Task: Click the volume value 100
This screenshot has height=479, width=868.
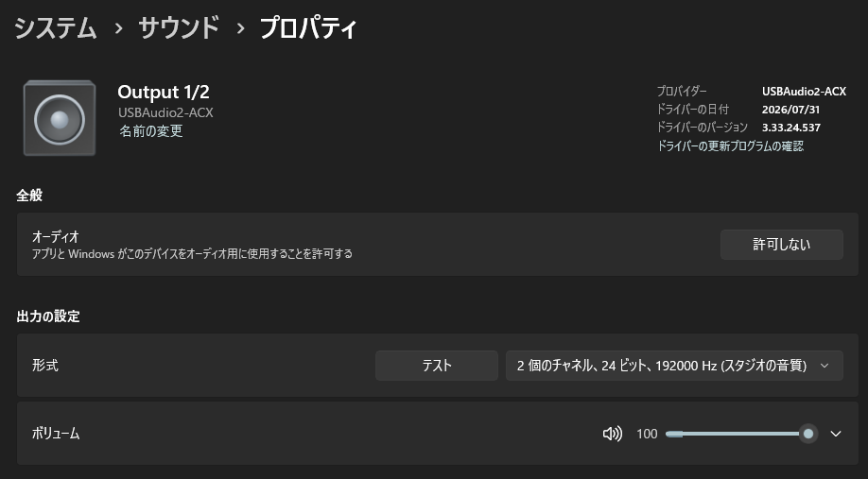Action: click(647, 434)
